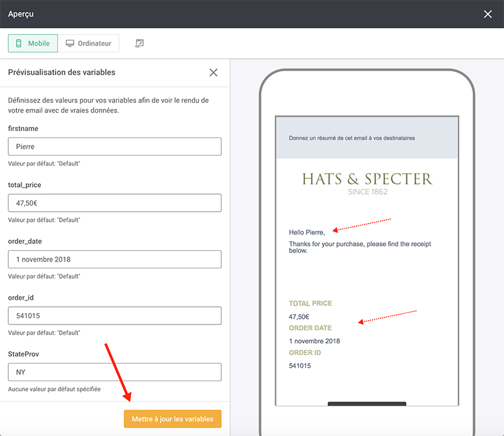Click the ORDER ID heading in email
This screenshot has height=436, width=504.
305,353
